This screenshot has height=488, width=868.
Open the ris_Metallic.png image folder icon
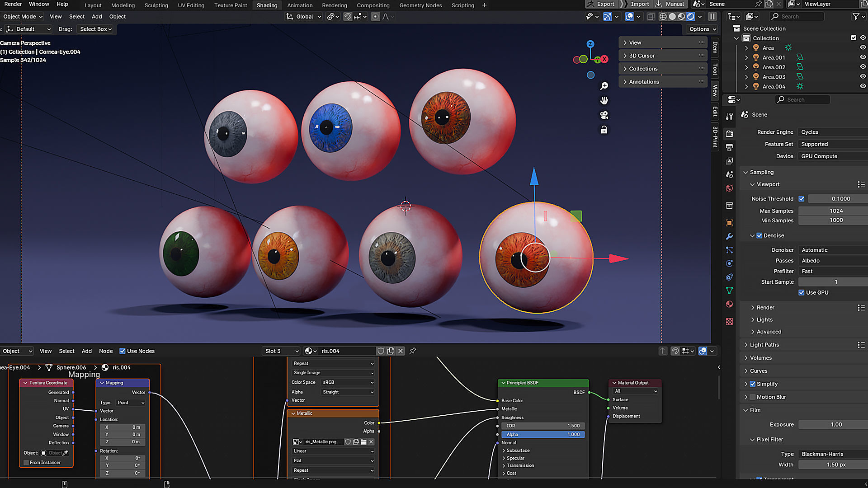pos(363,442)
